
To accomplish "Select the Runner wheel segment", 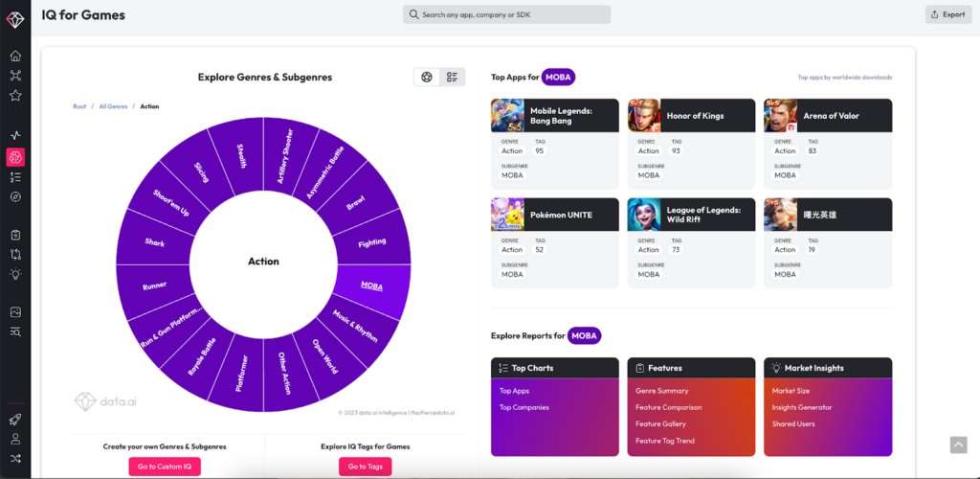I will click(x=154, y=287).
